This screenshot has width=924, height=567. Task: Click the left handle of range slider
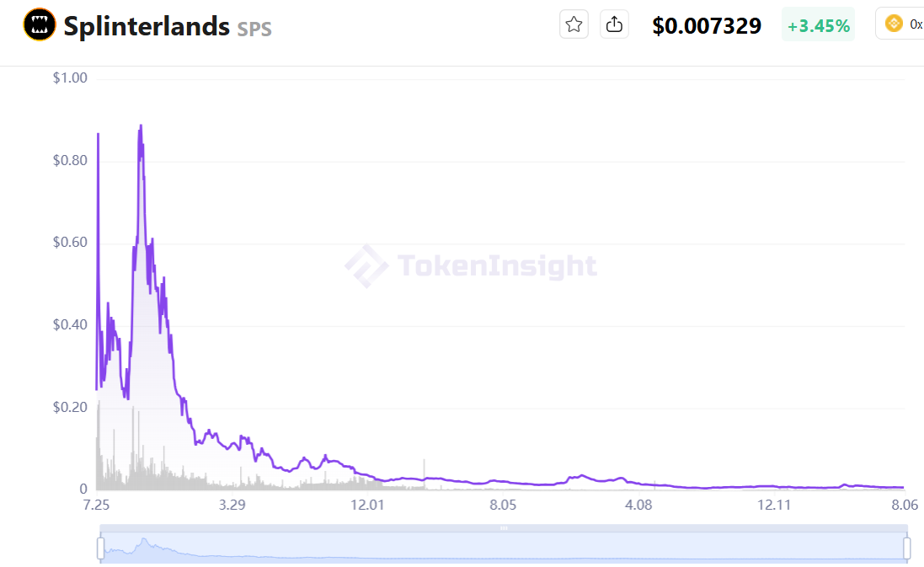(101, 548)
